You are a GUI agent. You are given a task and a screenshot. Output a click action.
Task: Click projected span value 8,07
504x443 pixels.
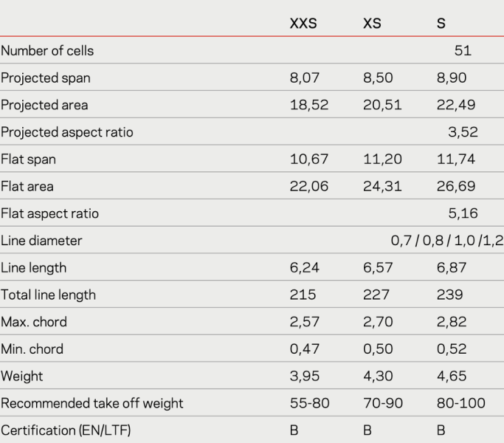304,78
